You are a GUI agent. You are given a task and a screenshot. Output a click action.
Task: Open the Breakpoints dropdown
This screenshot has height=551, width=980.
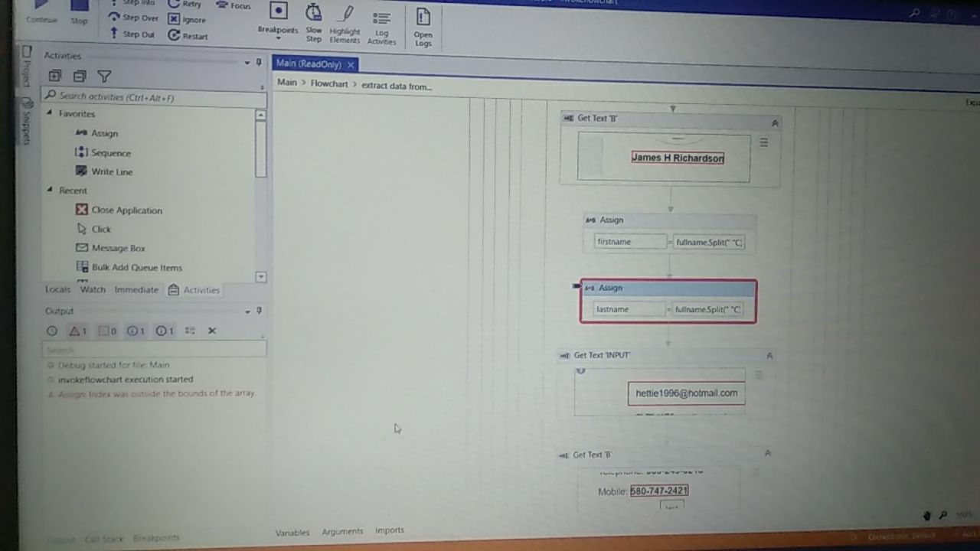[278, 20]
